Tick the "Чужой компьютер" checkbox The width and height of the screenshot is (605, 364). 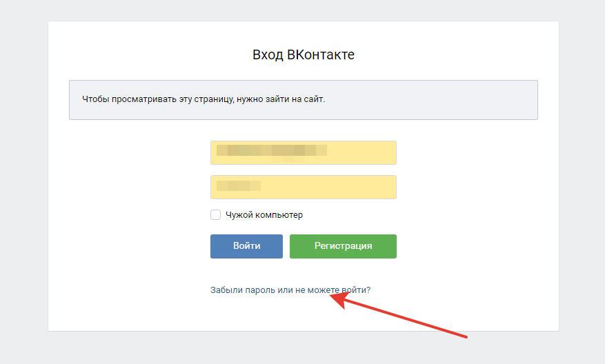pos(215,215)
